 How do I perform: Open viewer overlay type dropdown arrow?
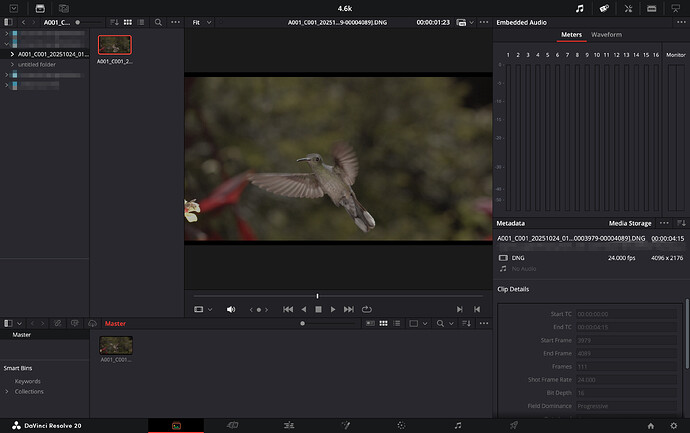click(210, 309)
